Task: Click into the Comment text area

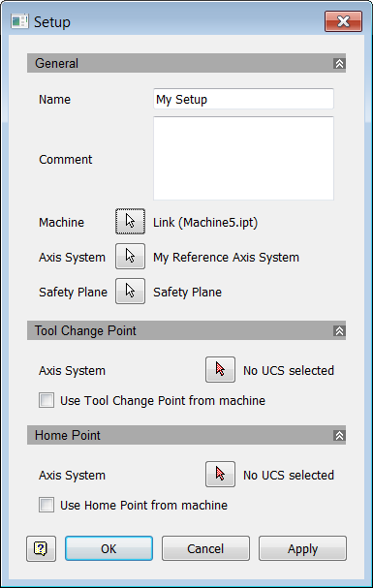Action: (244, 158)
